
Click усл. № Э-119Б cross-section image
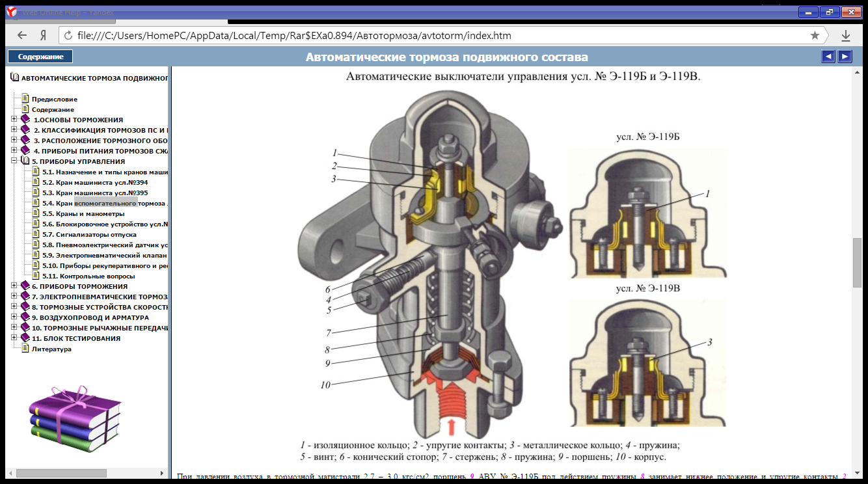pos(649,213)
